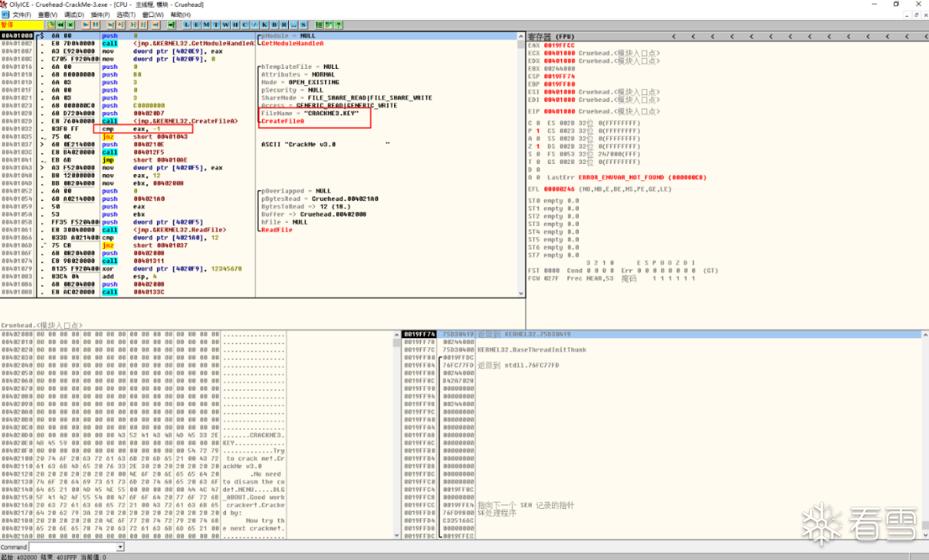Select the ESP register value 0019FF74
This screenshot has width=929, height=560.
pyautogui.click(x=559, y=76)
